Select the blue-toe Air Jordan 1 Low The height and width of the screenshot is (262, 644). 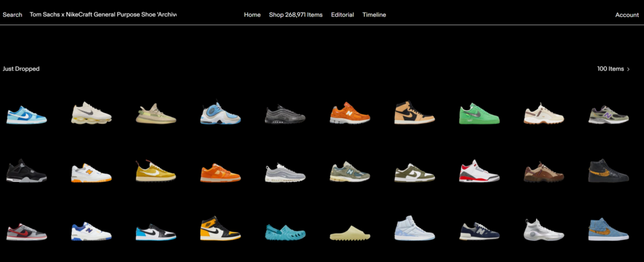point(156,232)
